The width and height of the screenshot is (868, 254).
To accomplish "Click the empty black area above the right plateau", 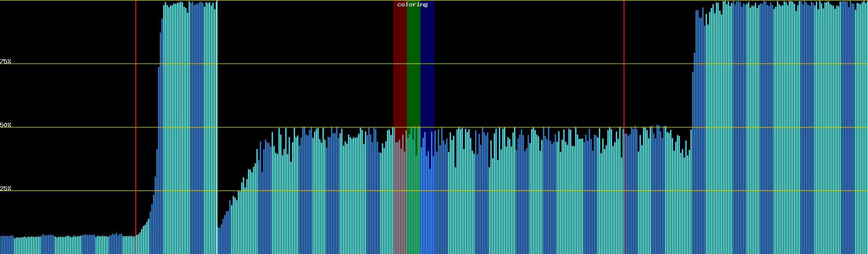I will tap(530, 63).
